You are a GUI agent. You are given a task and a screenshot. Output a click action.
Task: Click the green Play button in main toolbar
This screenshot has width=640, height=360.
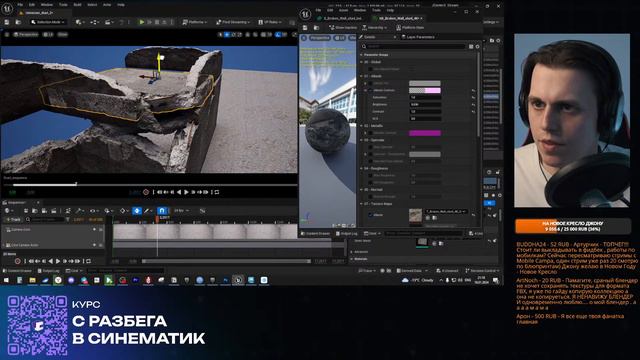pyautogui.click(x=142, y=22)
